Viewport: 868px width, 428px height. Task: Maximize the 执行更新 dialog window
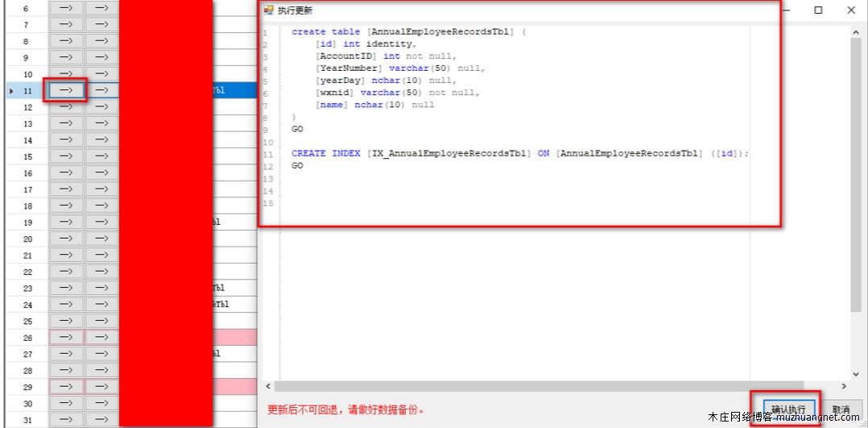coord(818,10)
